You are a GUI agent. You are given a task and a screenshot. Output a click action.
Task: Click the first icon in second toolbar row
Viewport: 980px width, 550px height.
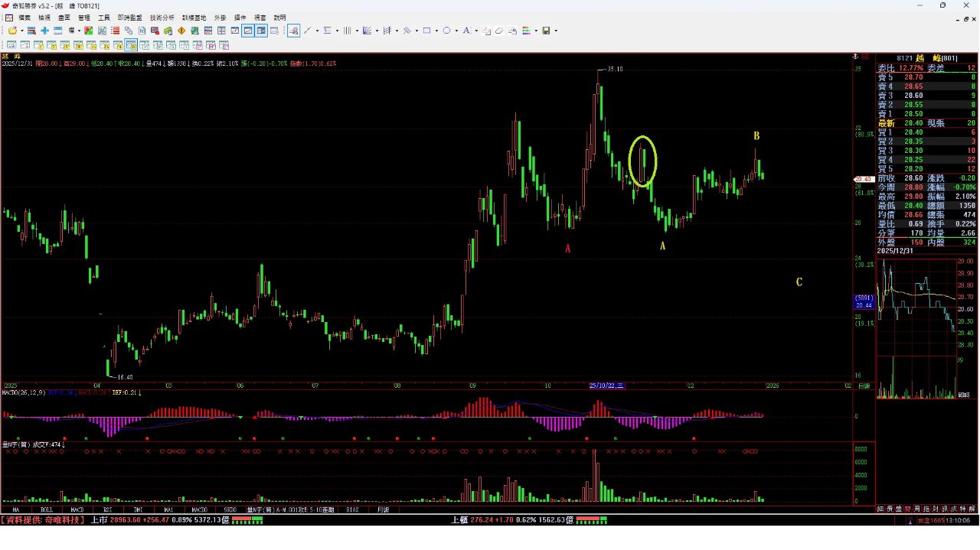[x=11, y=44]
